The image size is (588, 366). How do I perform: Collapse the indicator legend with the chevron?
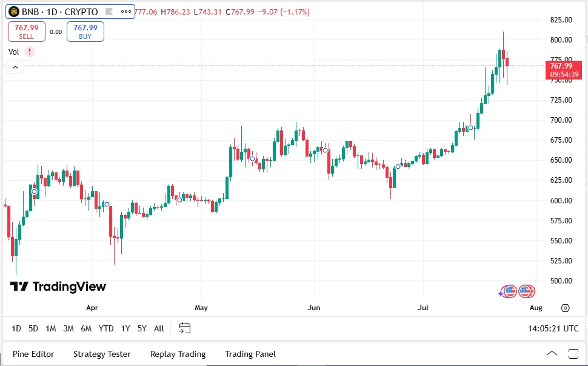tap(15, 67)
